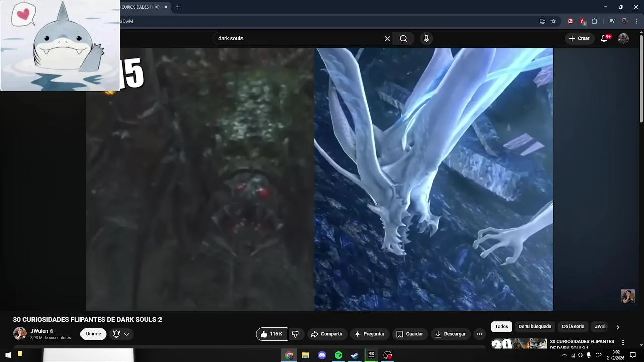The height and width of the screenshot is (362, 644).
Task: Bookmark this page with star icon
Action: 553,21
